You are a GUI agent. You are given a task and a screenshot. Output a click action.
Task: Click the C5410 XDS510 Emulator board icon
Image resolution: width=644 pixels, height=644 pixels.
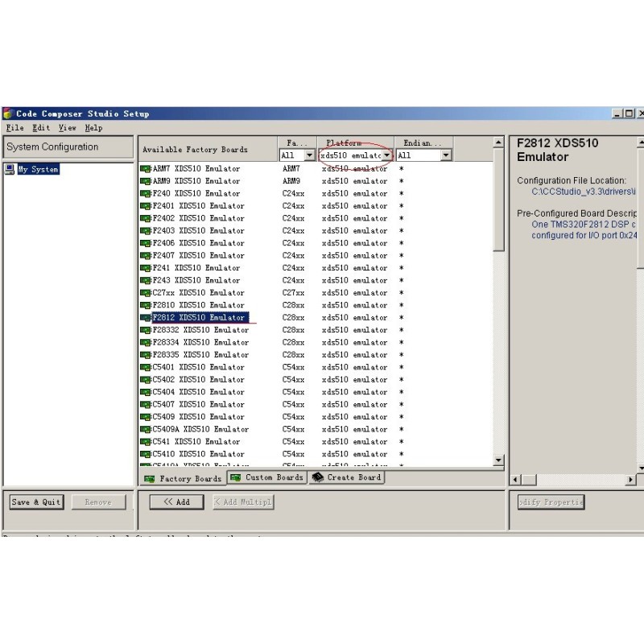pyautogui.click(x=146, y=454)
